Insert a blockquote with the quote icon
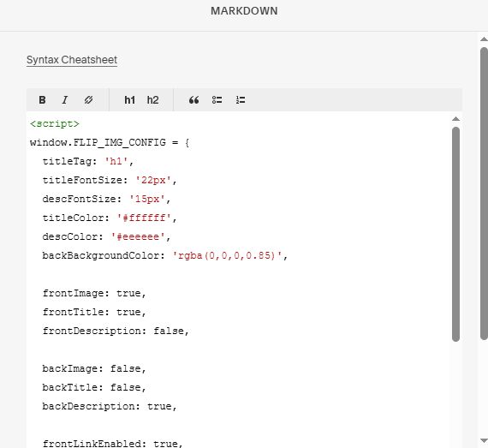 tap(193, 100)
